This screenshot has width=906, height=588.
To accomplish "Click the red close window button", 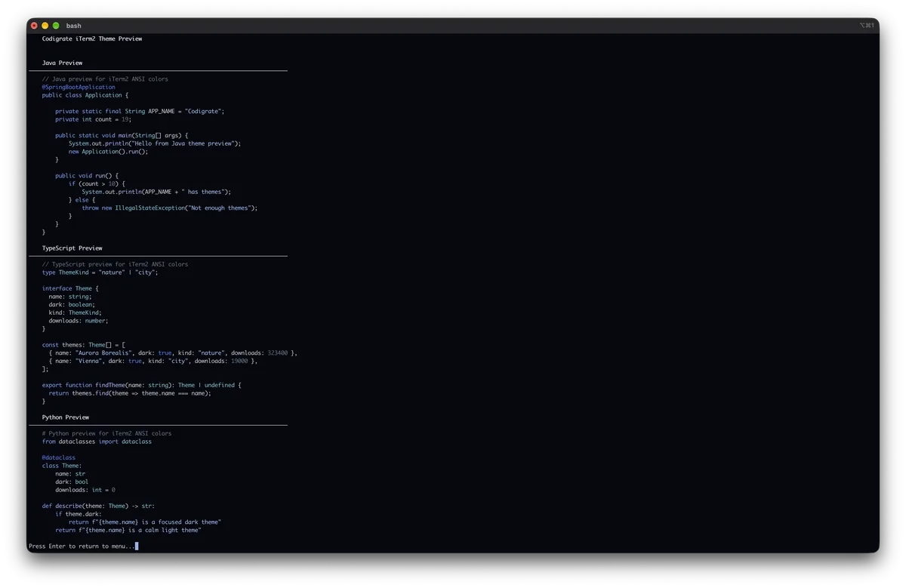I will click(x=34, y=26).
